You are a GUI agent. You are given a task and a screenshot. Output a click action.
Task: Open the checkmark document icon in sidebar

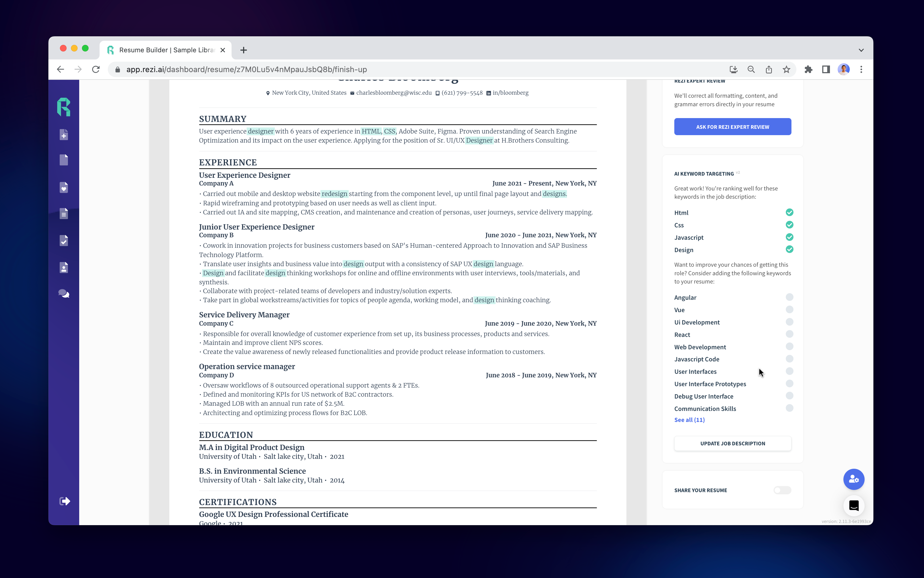64,241
